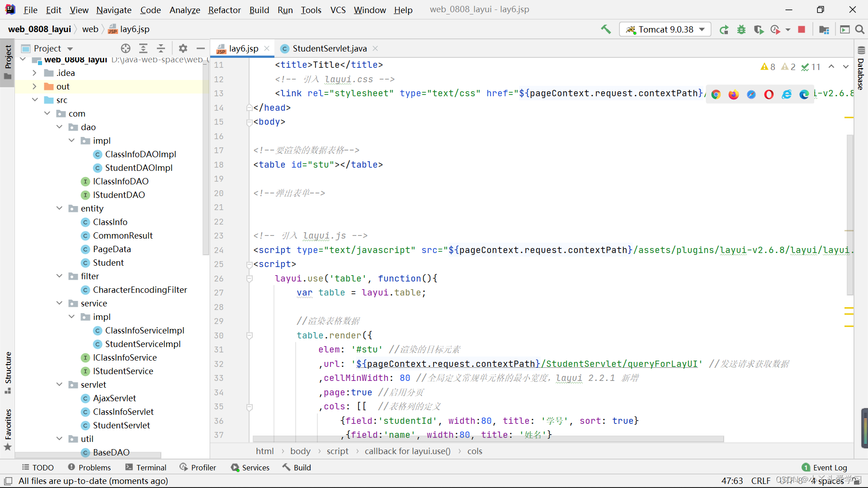The image size is (868, 488).
Task: Open the Refactor menu
Action: (224, 9)
